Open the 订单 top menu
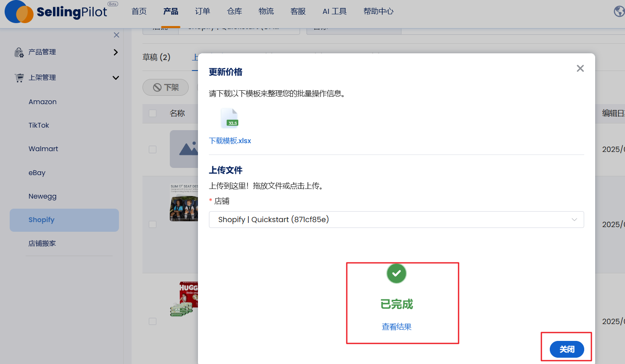The width and height of the screenshot is (625, 364). tap(202, 11)
